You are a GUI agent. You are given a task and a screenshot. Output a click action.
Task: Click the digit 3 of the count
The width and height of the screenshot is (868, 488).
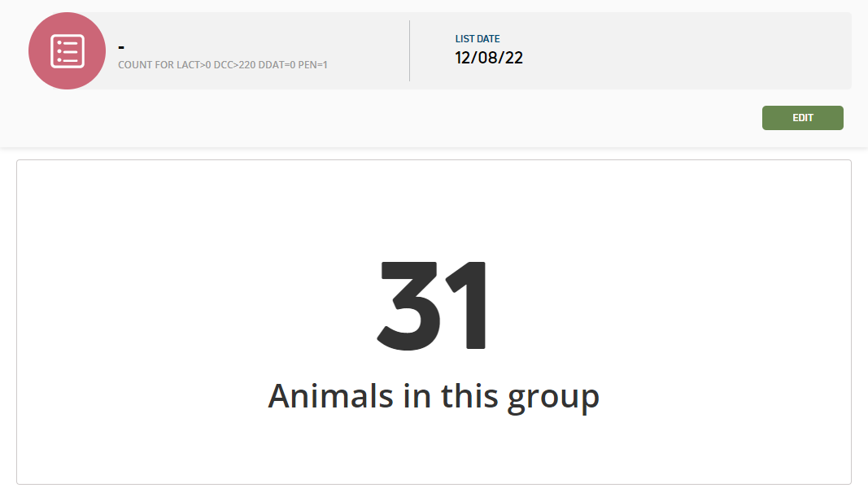[x=407, y=304]
